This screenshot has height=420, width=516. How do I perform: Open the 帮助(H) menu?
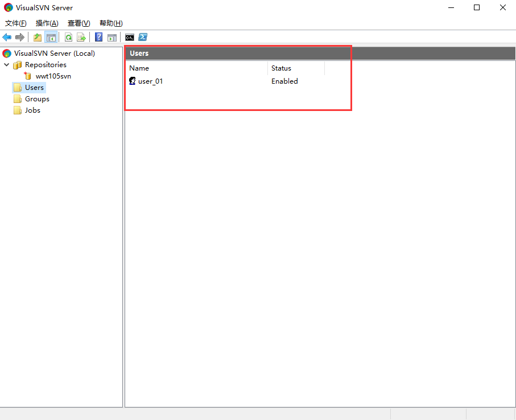tap(111, 23)
